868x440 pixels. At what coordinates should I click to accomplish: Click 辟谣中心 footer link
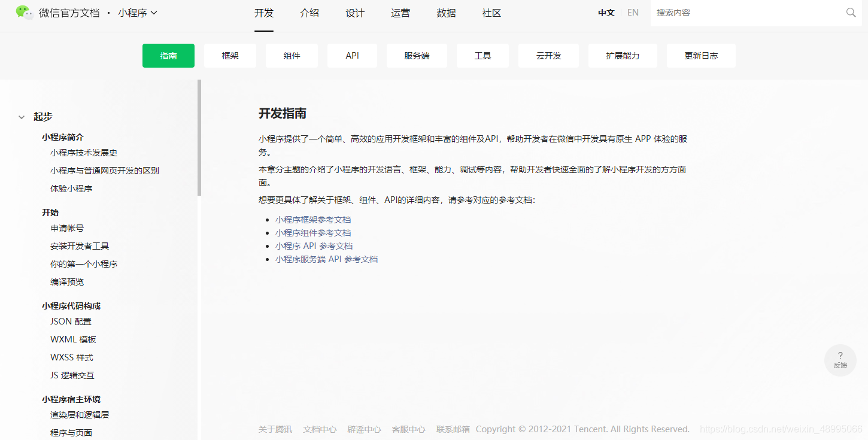pos(364,429)
